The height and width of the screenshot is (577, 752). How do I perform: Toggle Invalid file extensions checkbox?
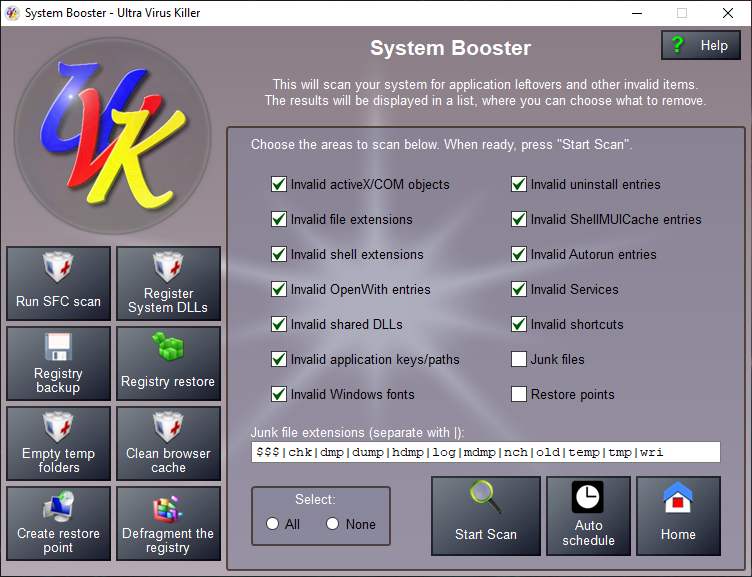tap(279, 219)
